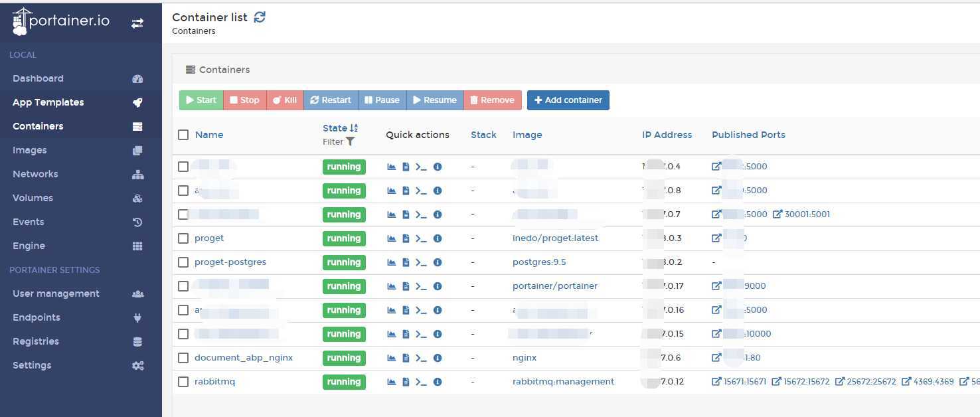Open console icon for proget
Screen dimensions: 980x417
(x=421, y=238)
